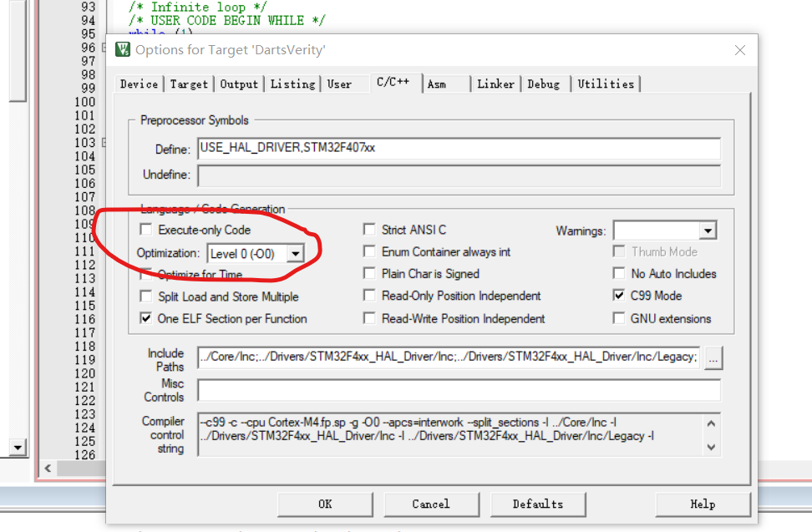
Task: Click the µVision icon in dialog title
Action: coord(123,49)
